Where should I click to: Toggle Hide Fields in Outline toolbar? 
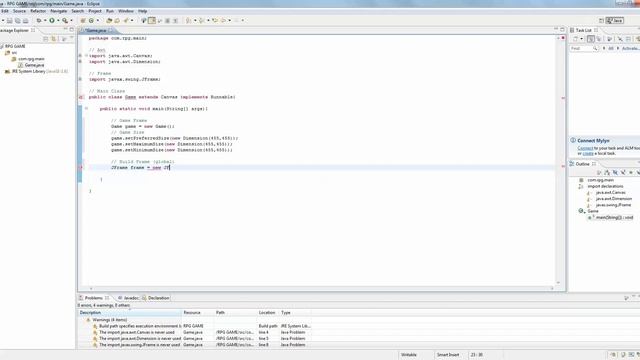click(615, 173)
